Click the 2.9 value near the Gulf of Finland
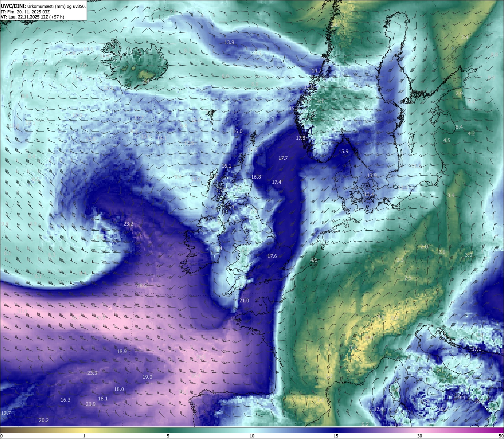 tap(459, 94)
